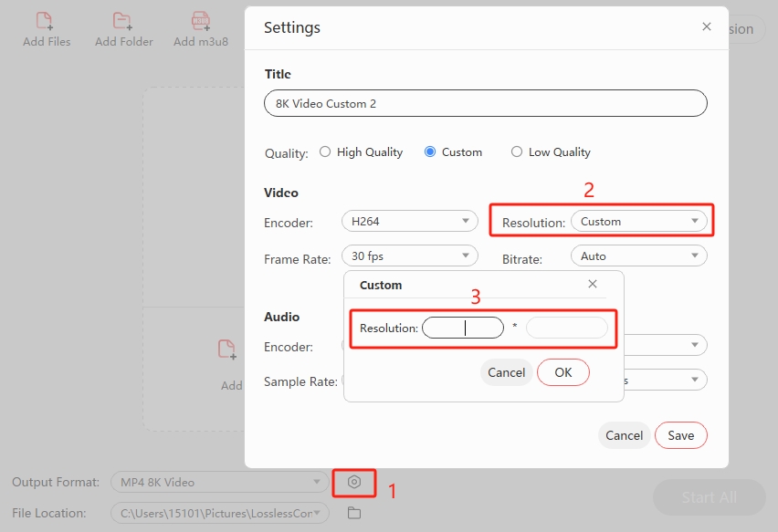Click the add file icon in drop area
The height and width of the screenshot is (532, 778).
[x=226, y=349]
